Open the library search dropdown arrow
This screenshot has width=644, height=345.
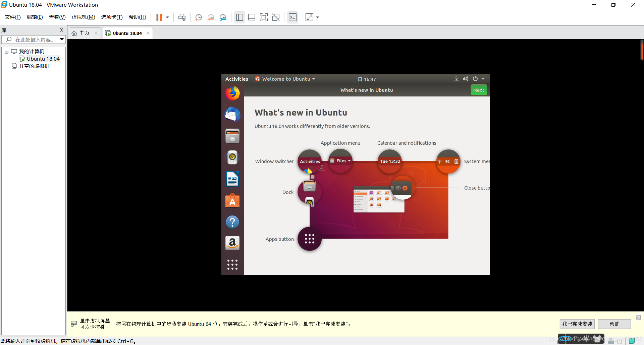coord(62,40)
